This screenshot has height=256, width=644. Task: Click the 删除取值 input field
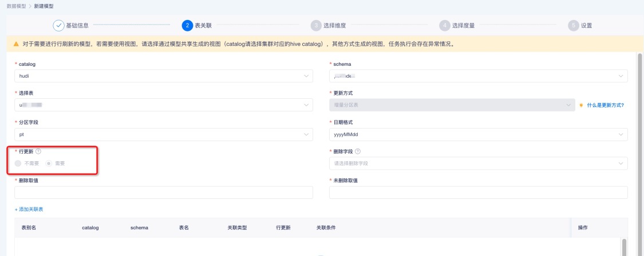pos(164,193)
